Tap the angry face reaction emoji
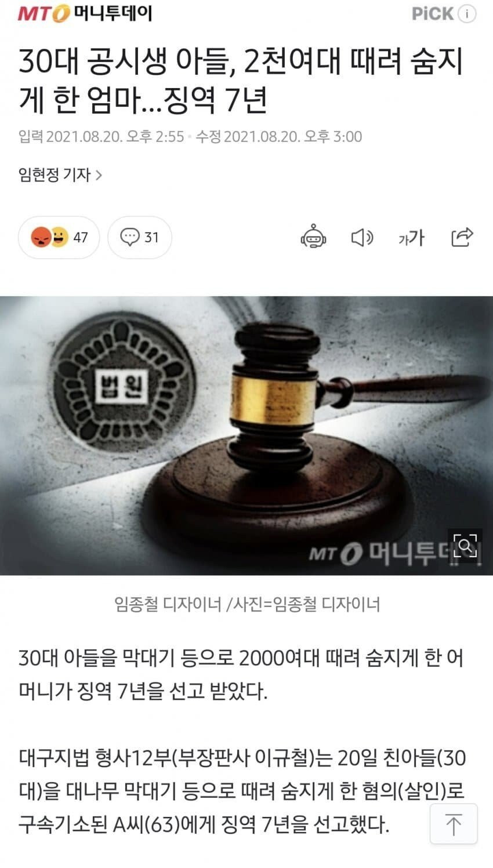This screenshot has height=868, width=493. point(41,237)
